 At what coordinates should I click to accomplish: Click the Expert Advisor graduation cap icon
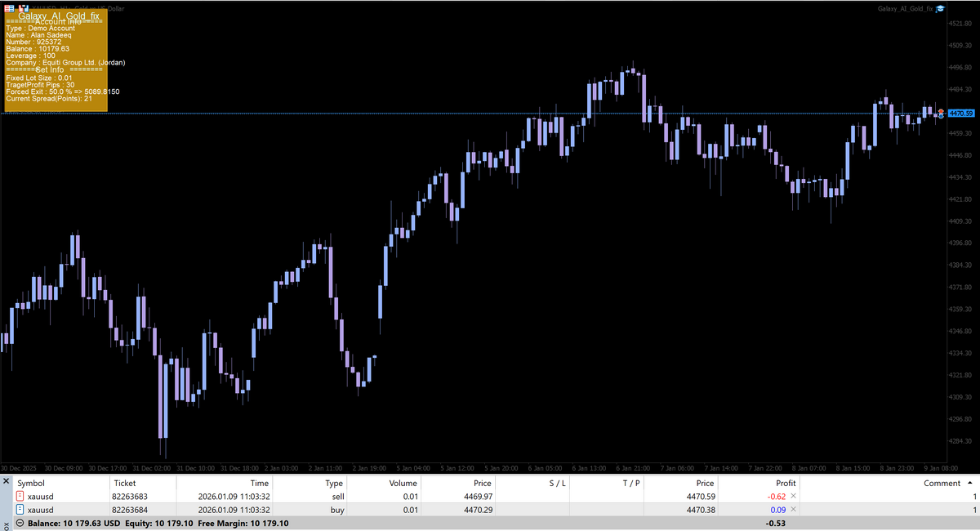point(940,8)
